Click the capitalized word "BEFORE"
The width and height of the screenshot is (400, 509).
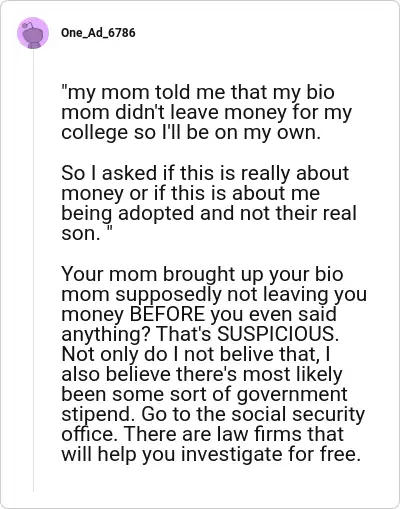167,314
